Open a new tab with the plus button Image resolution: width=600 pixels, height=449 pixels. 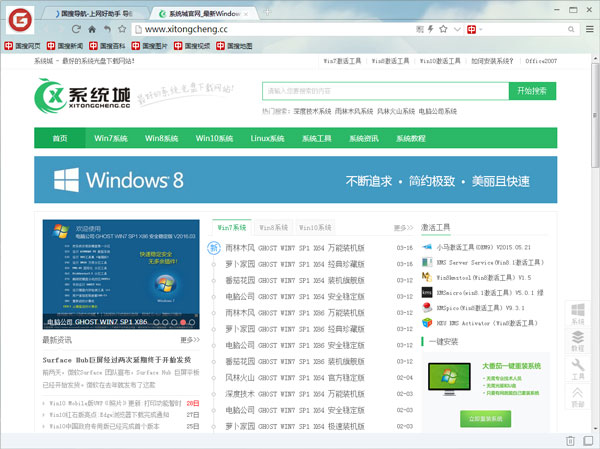(x=267, y=12)
